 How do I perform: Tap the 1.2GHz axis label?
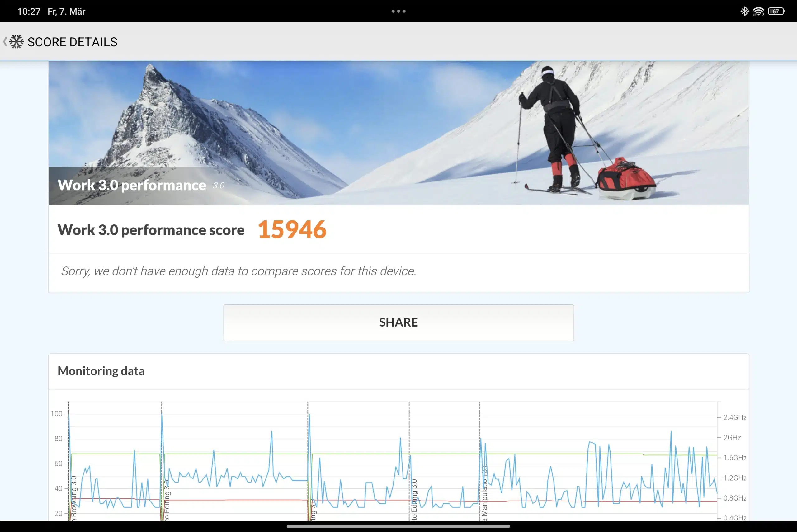[734, 478]
